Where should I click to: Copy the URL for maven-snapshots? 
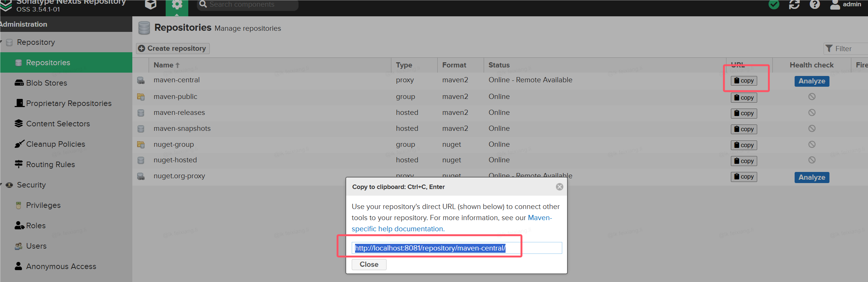click(x=744, y=129)
